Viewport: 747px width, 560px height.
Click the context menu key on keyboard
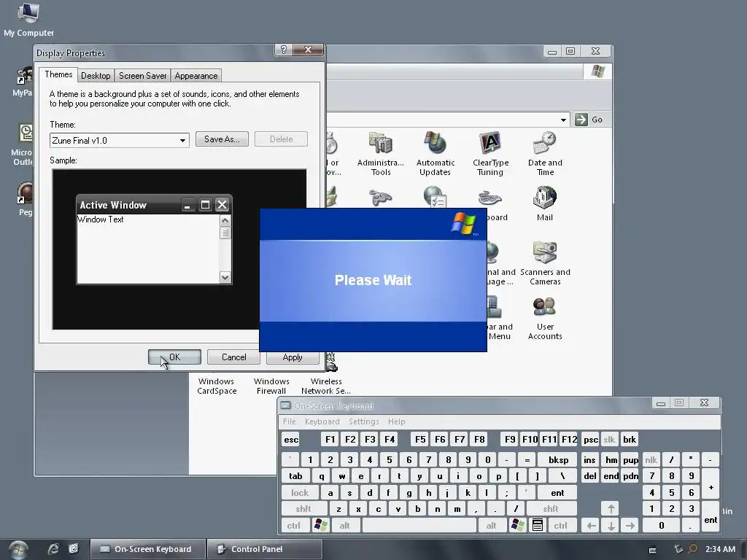point(538,525)
